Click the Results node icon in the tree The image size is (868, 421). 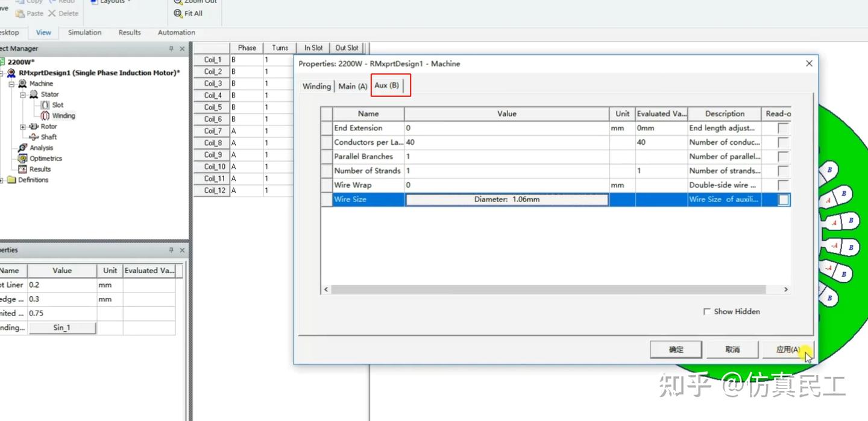(22, 169)
